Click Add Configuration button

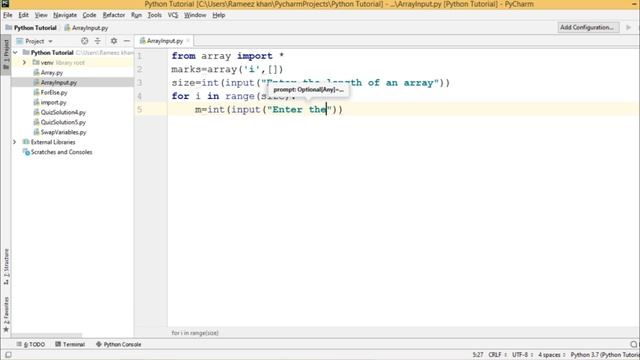pos(587,27)
